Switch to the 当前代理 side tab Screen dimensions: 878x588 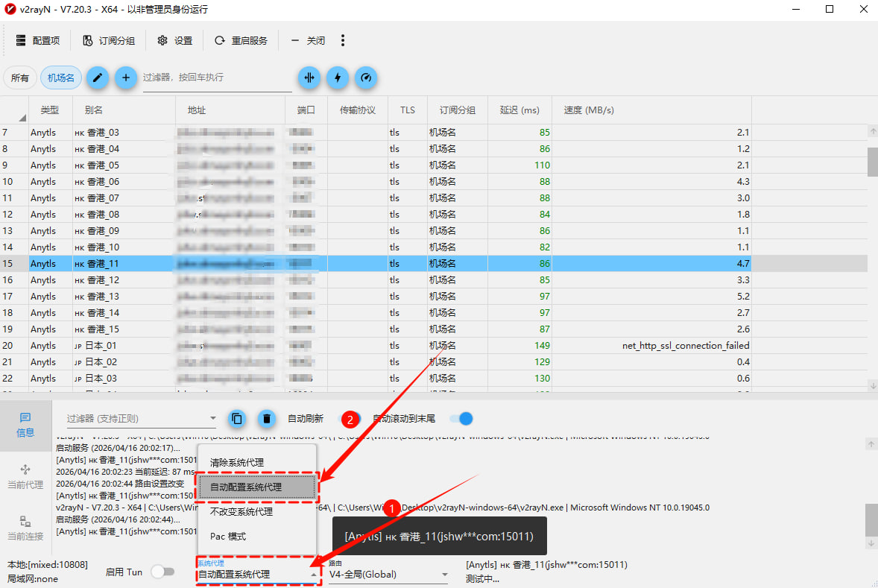[25, 477]
